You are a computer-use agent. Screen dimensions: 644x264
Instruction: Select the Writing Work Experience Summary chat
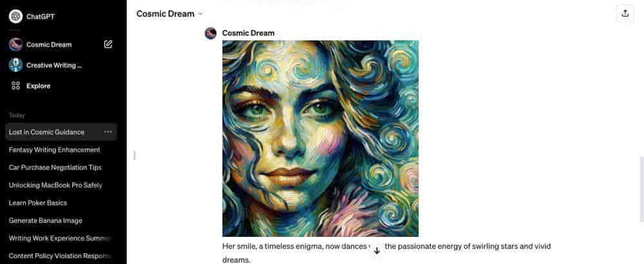tap(60, 238)
